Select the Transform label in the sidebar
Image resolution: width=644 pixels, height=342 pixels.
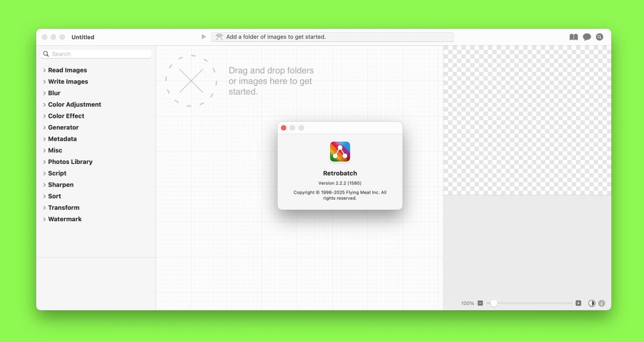pyautogui.click(x=63, y=208)
